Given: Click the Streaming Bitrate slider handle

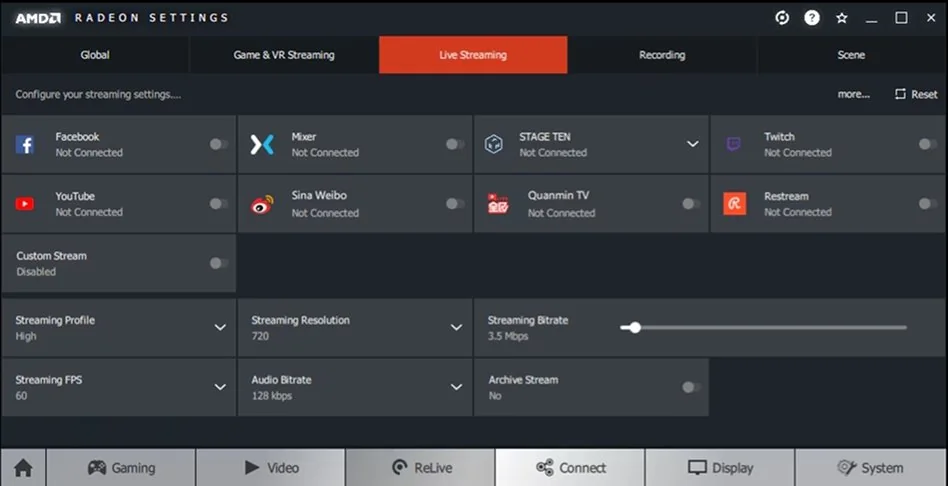Looking at the screenshot, I should [634, 327].
